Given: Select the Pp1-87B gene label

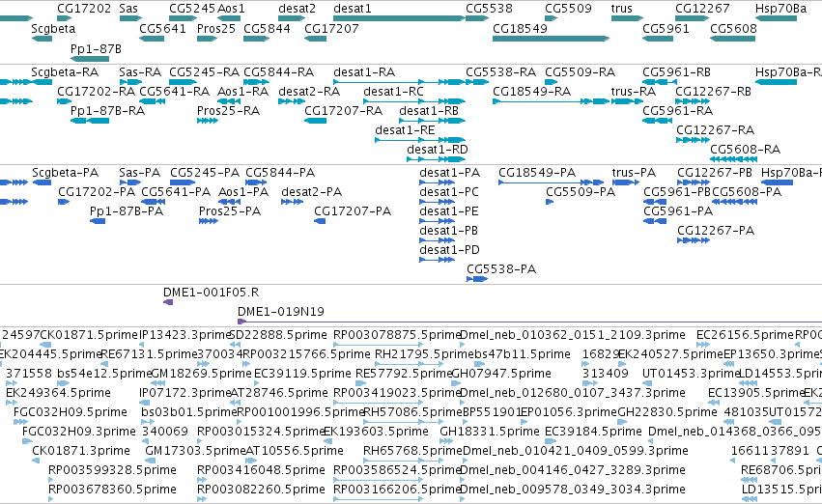Looking at the screenshot, I should pyautogui.click(x=96, y=48).
